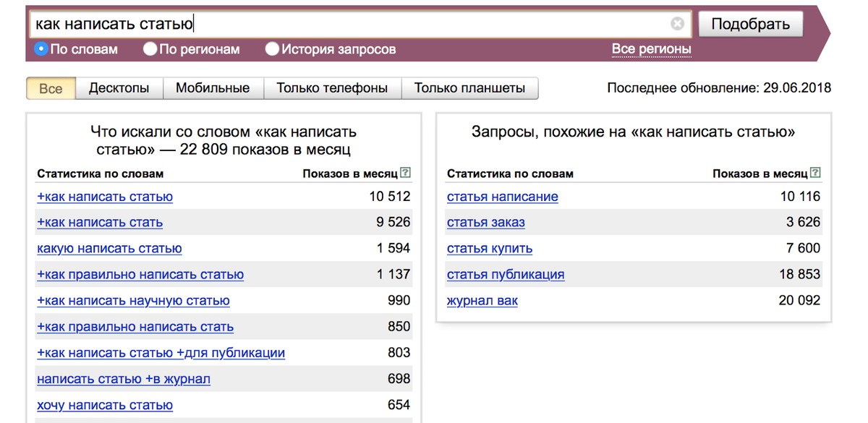Image resolution: width=868 pixels, height=423 pixels.
Task: Click the value '20 092' in similar queries
Action: pyautogui.click(x=800, y=300)
